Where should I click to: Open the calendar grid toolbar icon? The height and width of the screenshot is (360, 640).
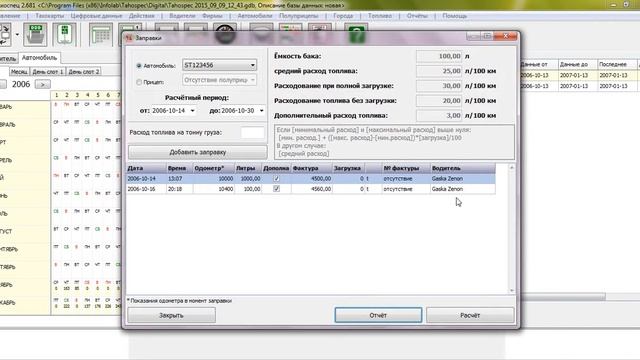101,36
